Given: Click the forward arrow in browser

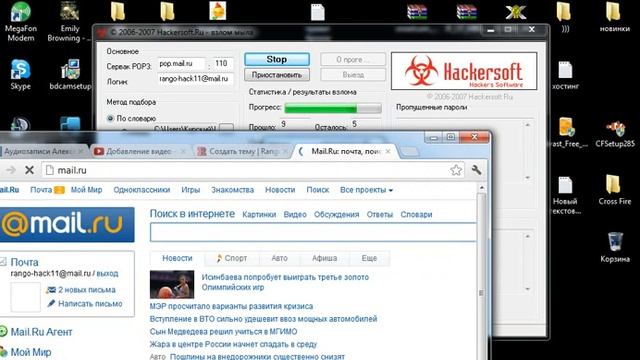Looking at the screenshot, I should tap(11, 170).
